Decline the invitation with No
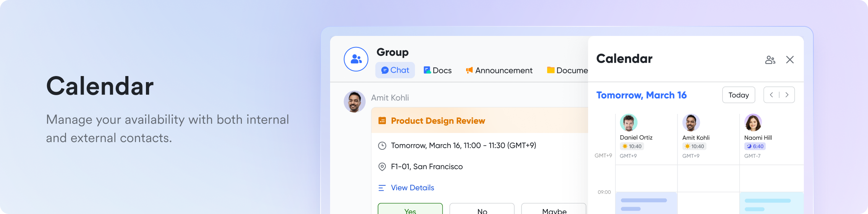Viewport: 868px width, 214px height. 482,209
